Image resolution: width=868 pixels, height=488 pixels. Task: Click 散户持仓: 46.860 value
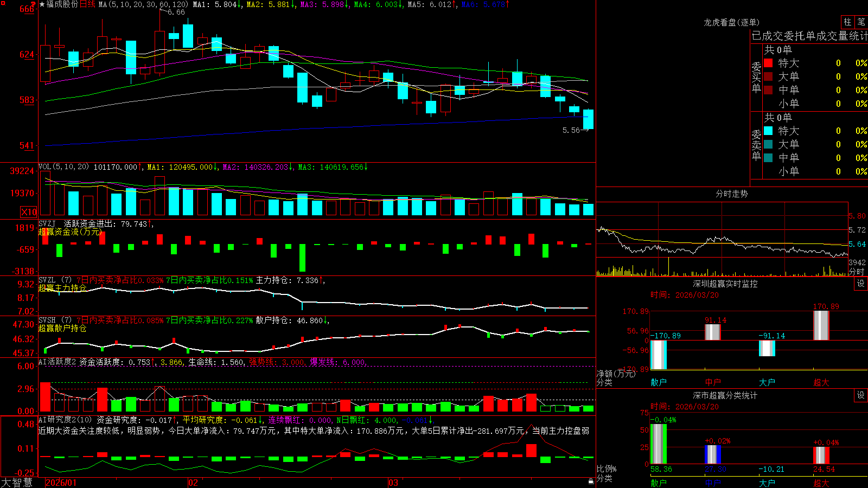click(292, 320)
